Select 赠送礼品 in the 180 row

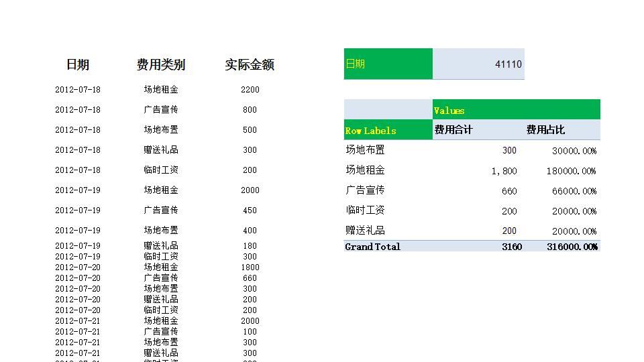pyautogui.click(x=161, y=245)
